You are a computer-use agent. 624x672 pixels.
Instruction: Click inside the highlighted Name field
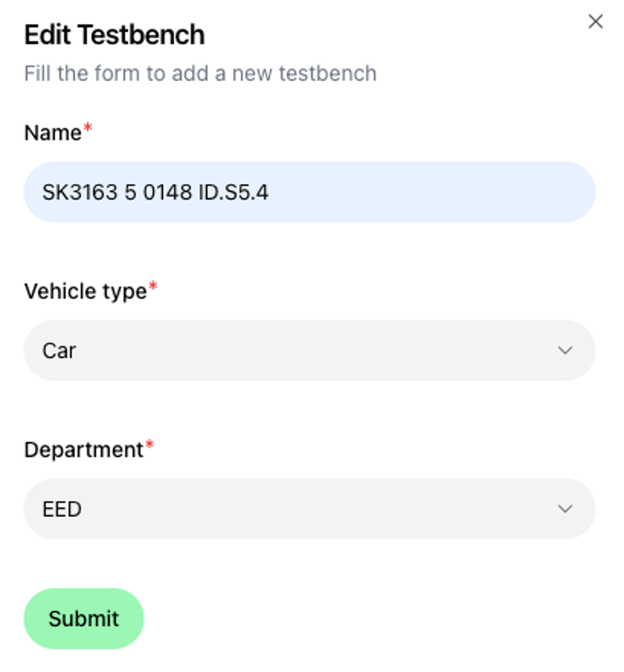(310, 191)
